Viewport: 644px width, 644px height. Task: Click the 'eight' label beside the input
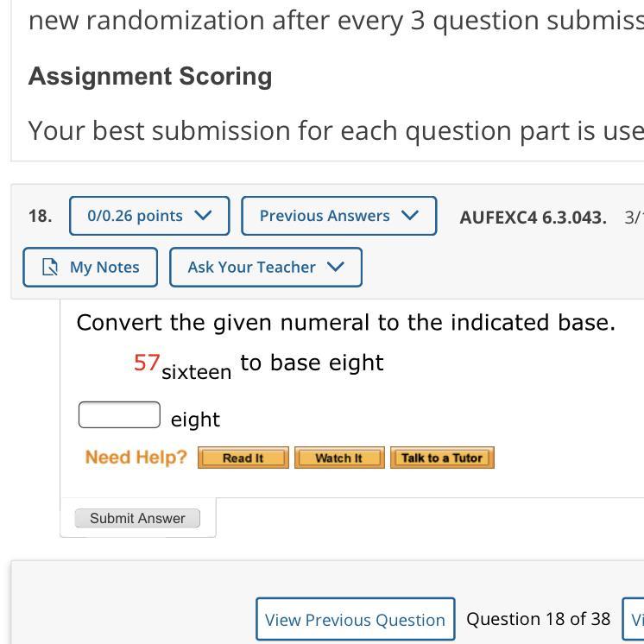point(195,420)
